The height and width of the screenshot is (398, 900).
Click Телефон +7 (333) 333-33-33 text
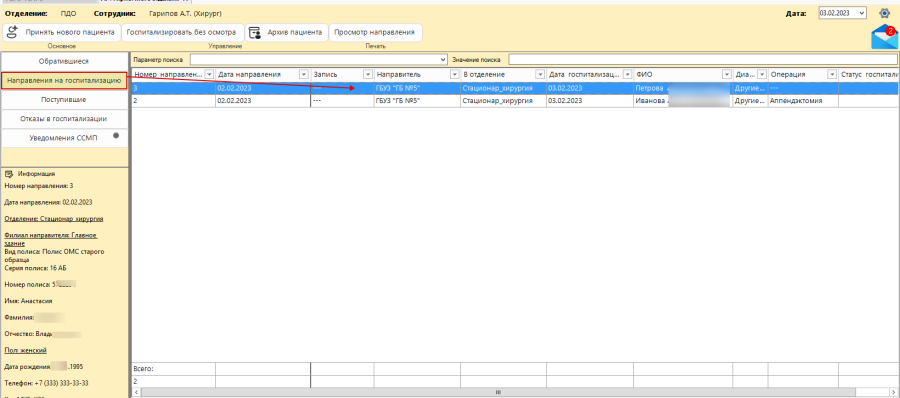(46, 383)
